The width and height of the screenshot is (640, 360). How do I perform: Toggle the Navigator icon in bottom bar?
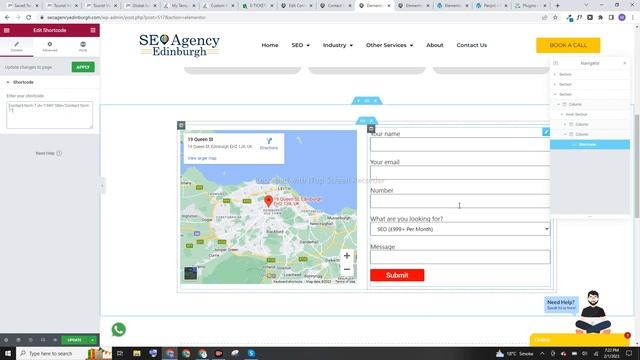pos(18,340)
